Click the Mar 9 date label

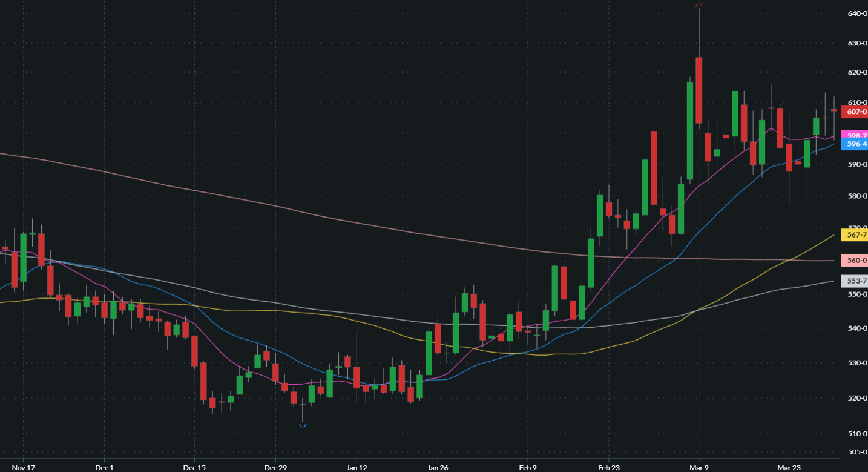(699, 468)
